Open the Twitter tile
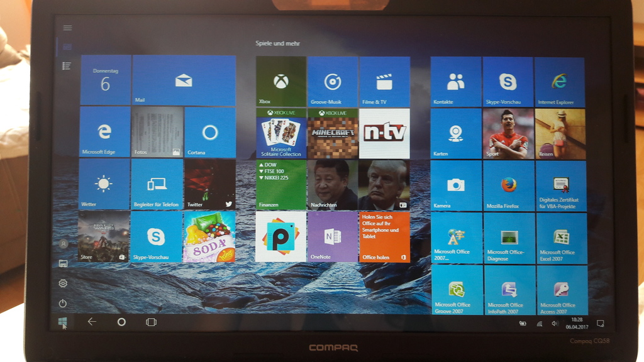Screen dimensions: 644x362 (209, 185)
